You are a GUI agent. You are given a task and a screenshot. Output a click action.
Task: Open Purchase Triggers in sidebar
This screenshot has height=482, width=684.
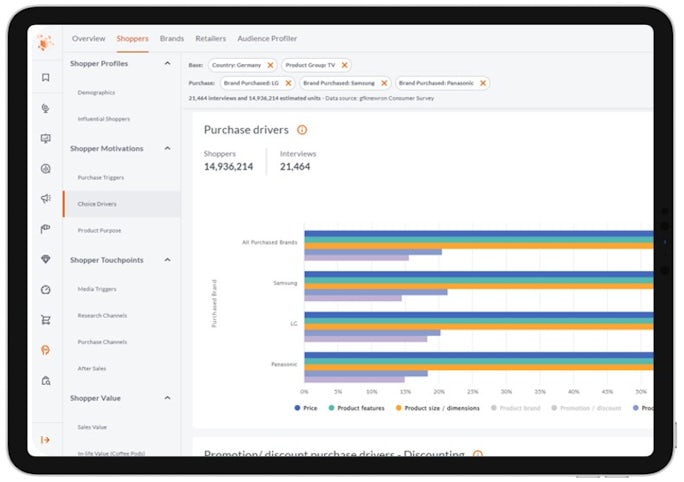point(101,177)
